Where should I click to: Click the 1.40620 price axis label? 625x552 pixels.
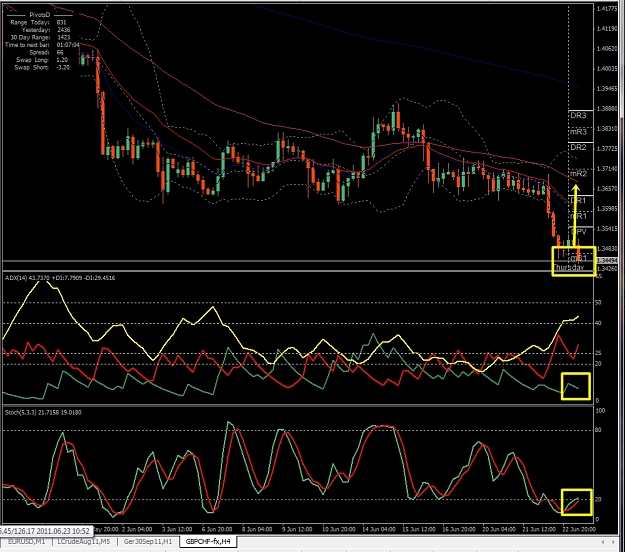607,49
